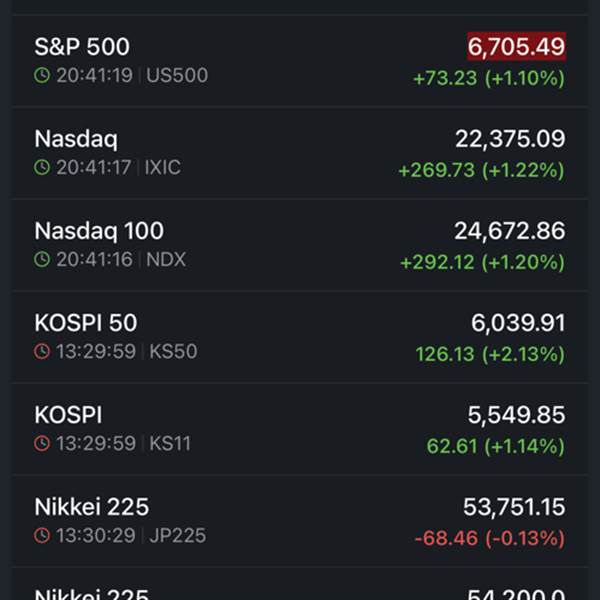This screenshot has height=600, width=600.
Task: Open the partially visible Nikkei 225 row at bottom
Action: click(300, 592)
